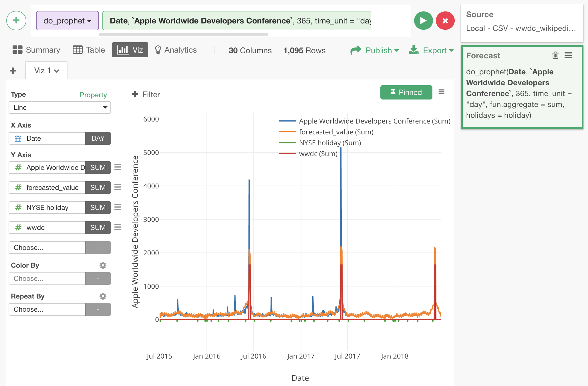Open the do_prophet function dropdown

point(67,21)
